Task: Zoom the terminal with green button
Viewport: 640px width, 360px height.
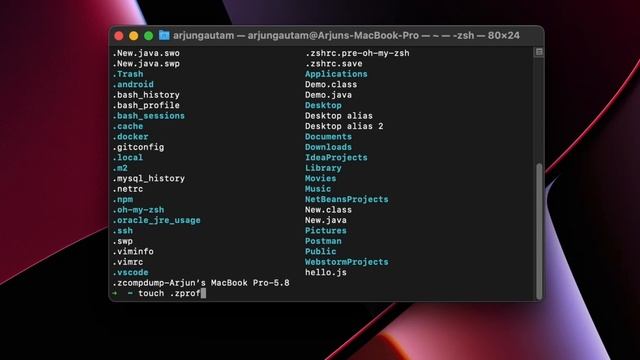Action: tap(149, 36)
